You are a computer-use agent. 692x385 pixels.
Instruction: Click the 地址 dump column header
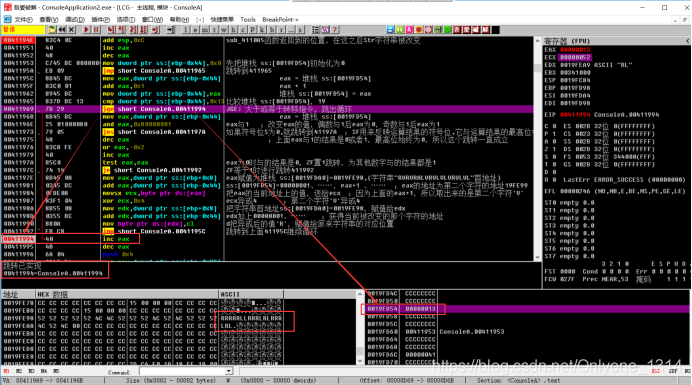[18, 294]
